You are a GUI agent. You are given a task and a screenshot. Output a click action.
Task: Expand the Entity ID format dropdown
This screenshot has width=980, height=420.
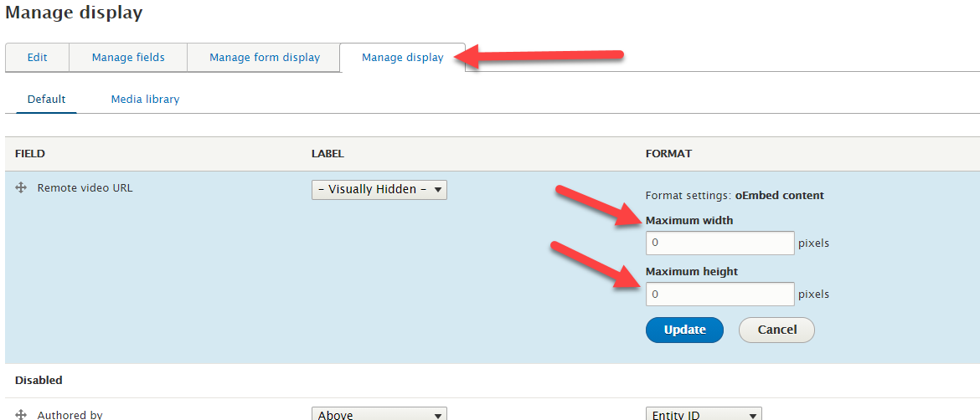click(704, 415)
